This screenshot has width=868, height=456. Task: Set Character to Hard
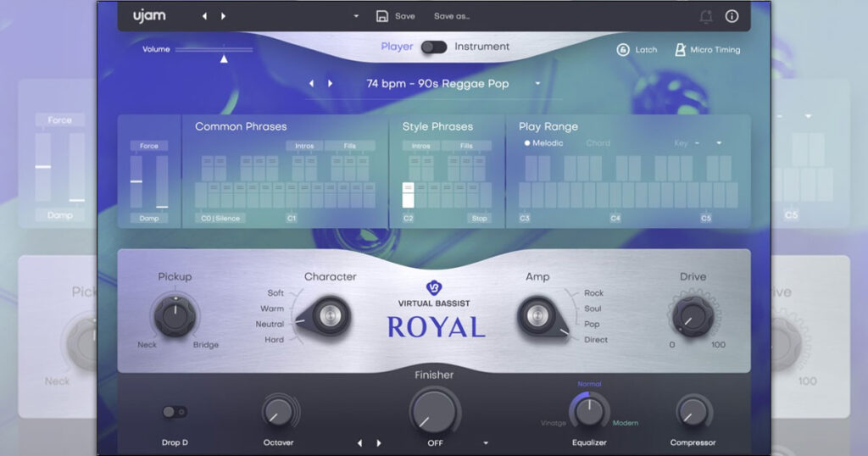[274, 340]
